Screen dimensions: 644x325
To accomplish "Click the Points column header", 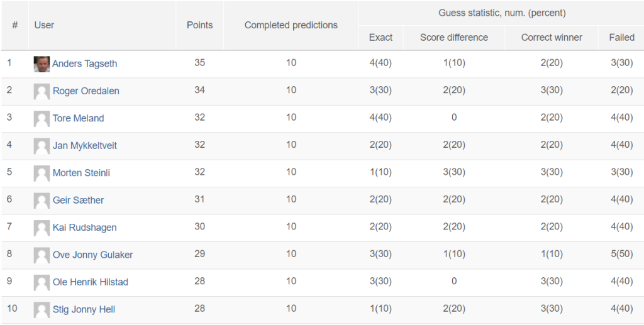I will pyautogui.click(x=199, y=25).
